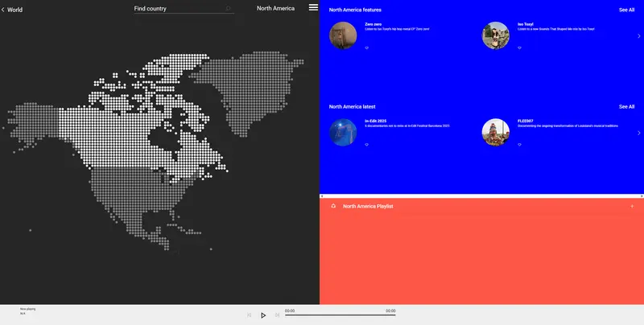Viewport: 644px width, 325px height.
Task: See All North America latest
Action: 626,107
